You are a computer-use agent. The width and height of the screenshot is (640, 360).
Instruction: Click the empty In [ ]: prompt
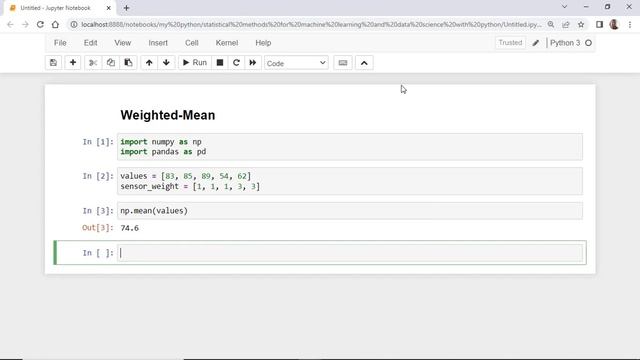click(x=98, y=253)
